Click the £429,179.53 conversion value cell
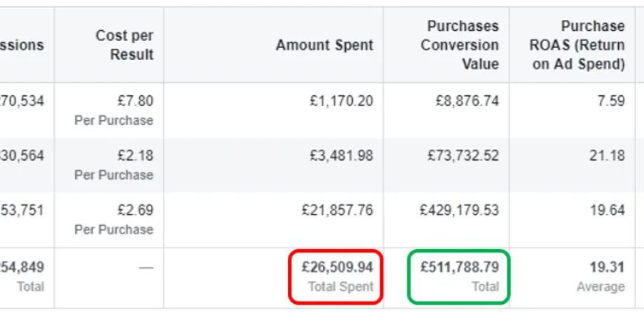The width and height of the screenshot is (644, 322). pyautogui.click(x=459, y=210)
